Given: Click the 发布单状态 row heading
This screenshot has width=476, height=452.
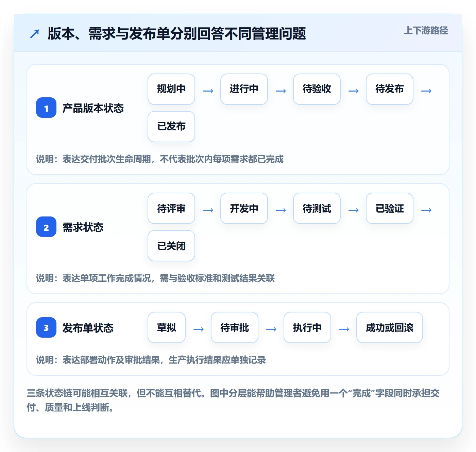Looking at the screenshot, I should (x=88, y=328).
